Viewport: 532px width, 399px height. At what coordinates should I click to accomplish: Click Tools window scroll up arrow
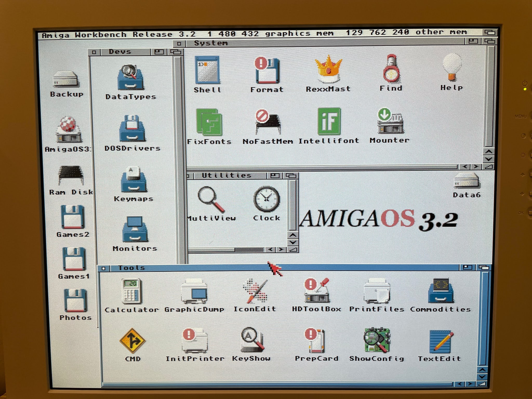482,370
